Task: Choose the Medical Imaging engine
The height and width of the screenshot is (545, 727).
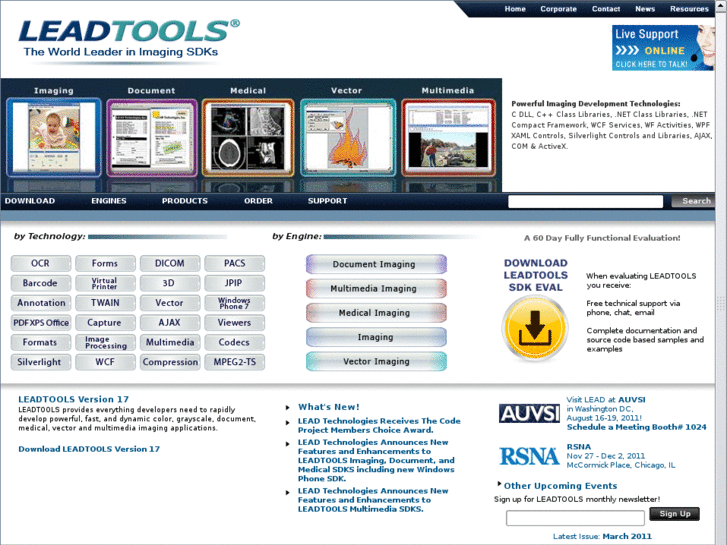Action: [376, 313]
